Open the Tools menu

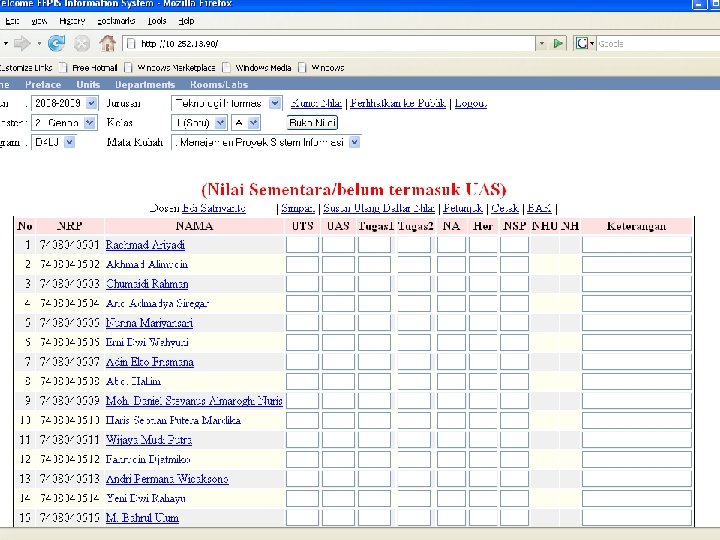157,21
